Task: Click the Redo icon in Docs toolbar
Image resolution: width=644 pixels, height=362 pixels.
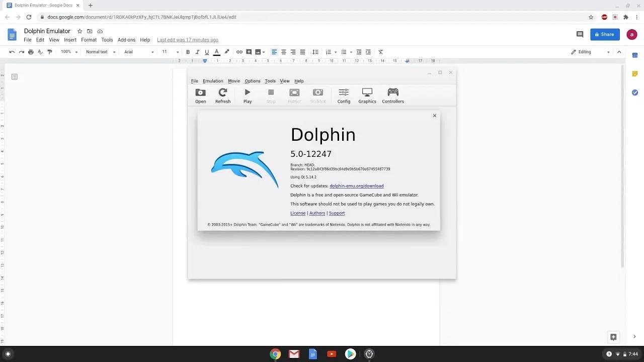Action: (22, 52)
